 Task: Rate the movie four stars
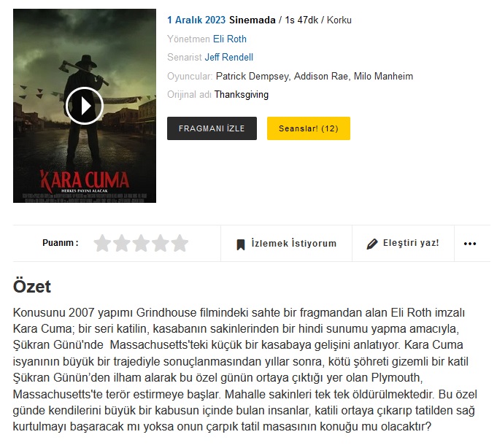pyautogui.click(x=161, y=243)
